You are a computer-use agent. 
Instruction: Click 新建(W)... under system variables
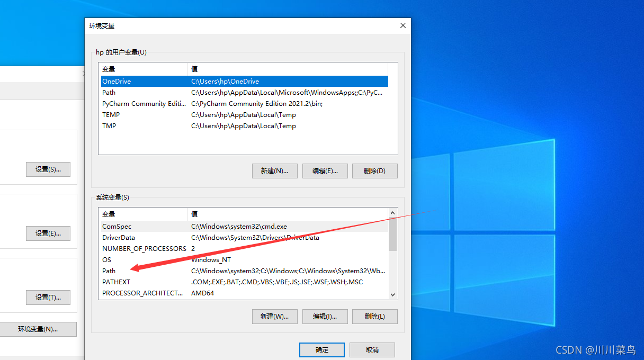pos(274,317)
